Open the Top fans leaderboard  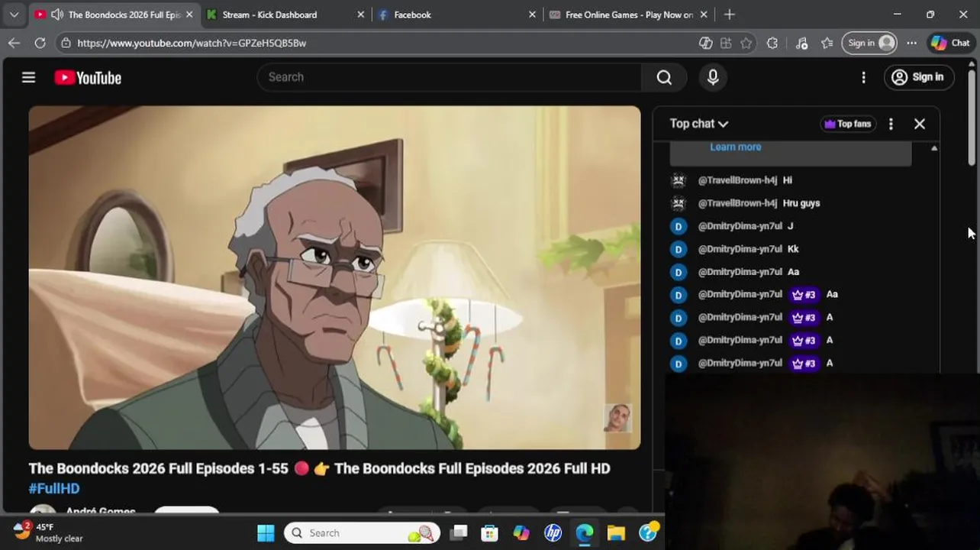847,124
